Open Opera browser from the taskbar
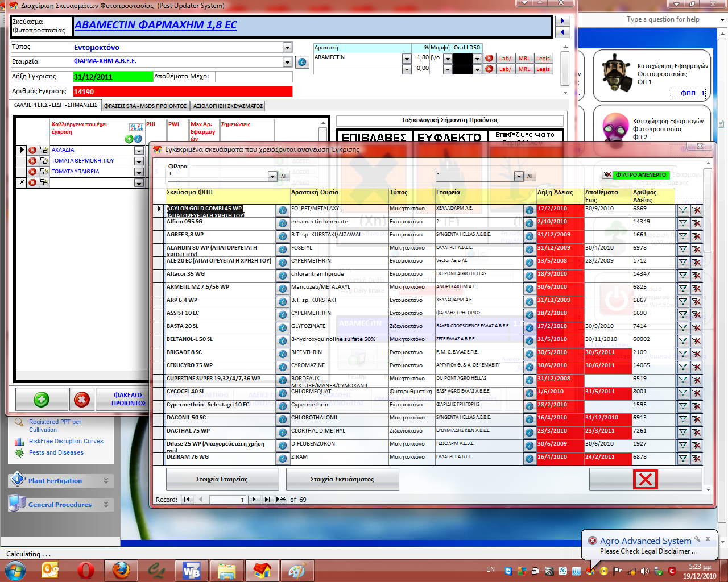This screenshot has height=582, width=728. tap(86, 569)
